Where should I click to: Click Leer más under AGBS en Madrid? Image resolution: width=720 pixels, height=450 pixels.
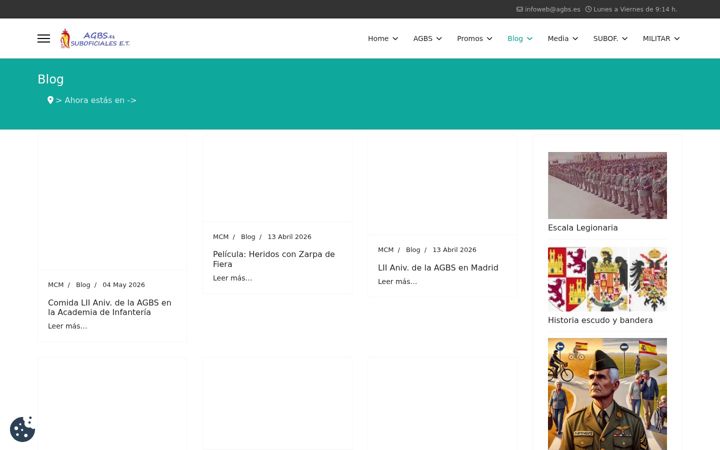[397, 281]
